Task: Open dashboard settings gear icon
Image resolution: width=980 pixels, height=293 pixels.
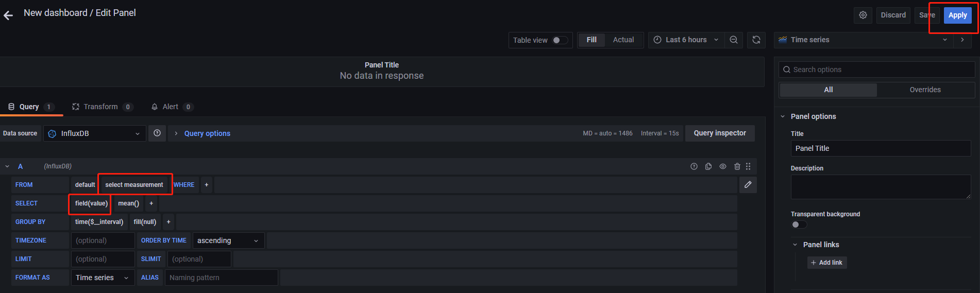Action: coord(863,15)
